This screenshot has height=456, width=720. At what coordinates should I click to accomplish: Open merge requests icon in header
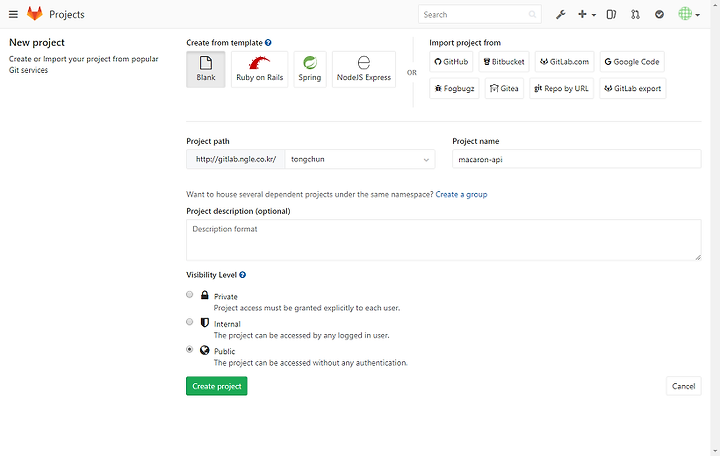coord(635,15)
